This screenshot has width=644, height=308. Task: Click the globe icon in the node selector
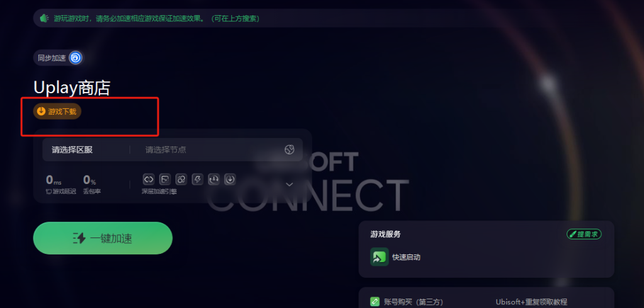(289, 150)
